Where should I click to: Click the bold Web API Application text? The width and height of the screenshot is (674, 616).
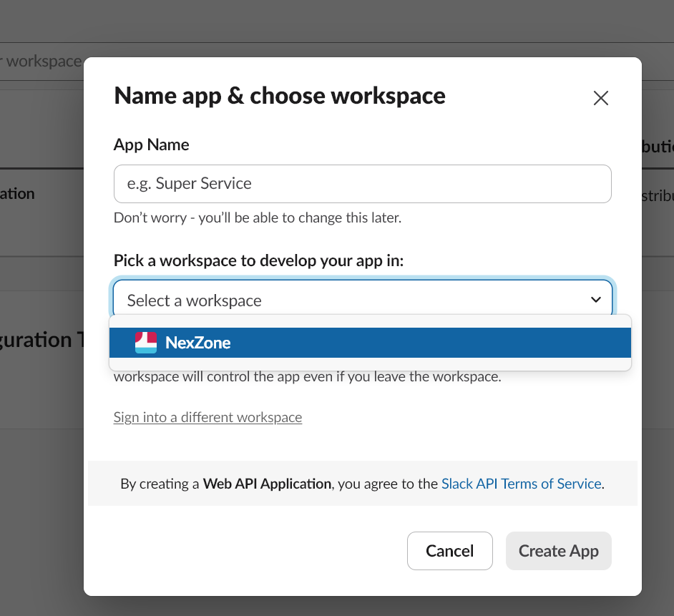(x=267, y=484)
